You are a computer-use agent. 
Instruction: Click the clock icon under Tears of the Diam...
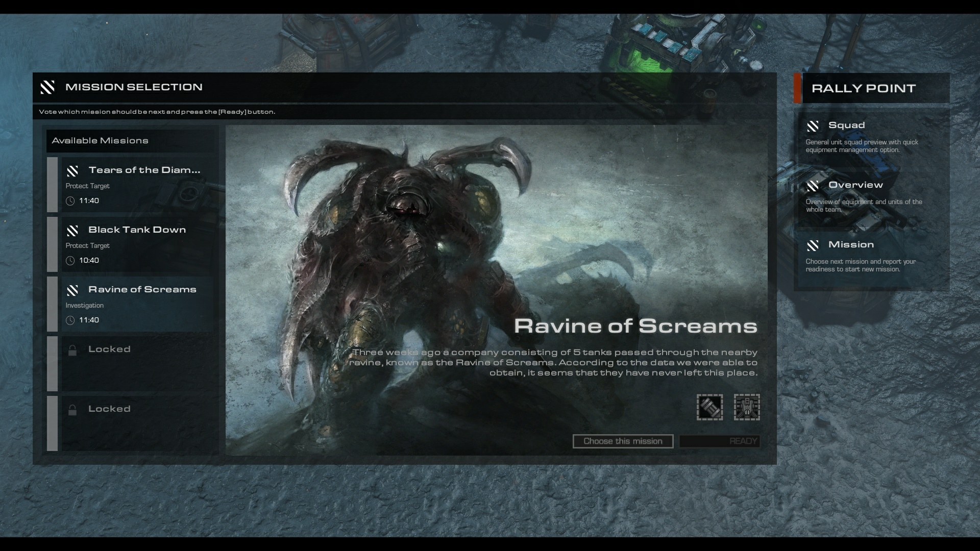(x=70, y=201)
